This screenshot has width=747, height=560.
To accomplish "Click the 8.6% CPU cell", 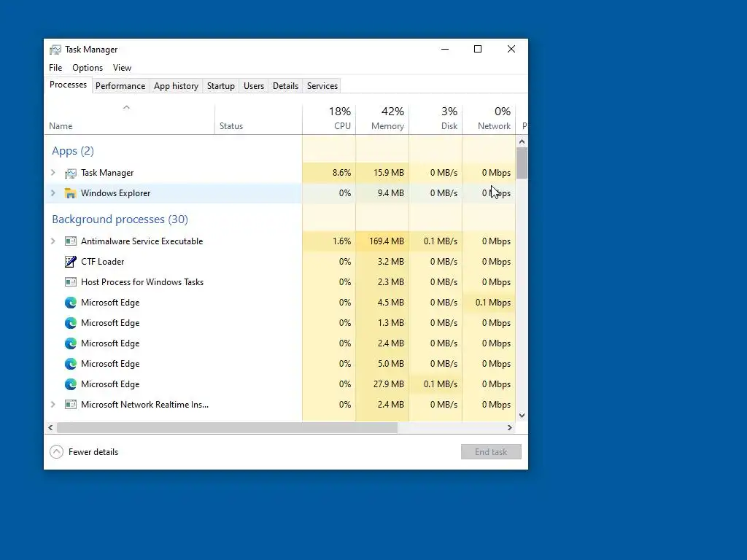I will (x=329, y=173).
